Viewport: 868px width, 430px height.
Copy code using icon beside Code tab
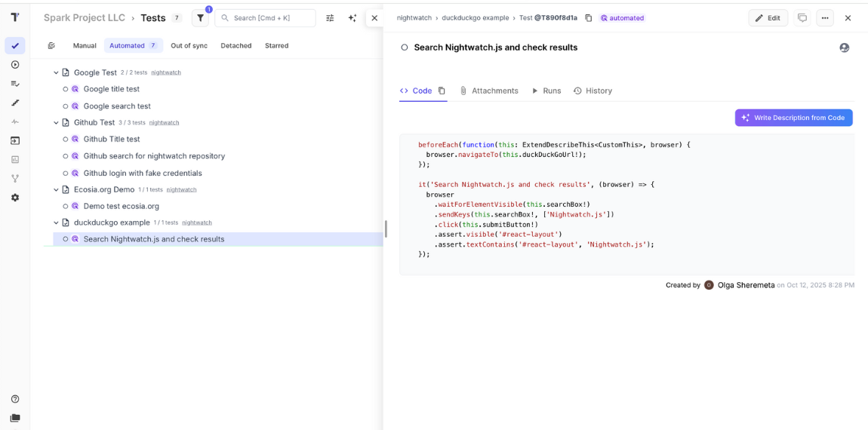coord(442,91)
